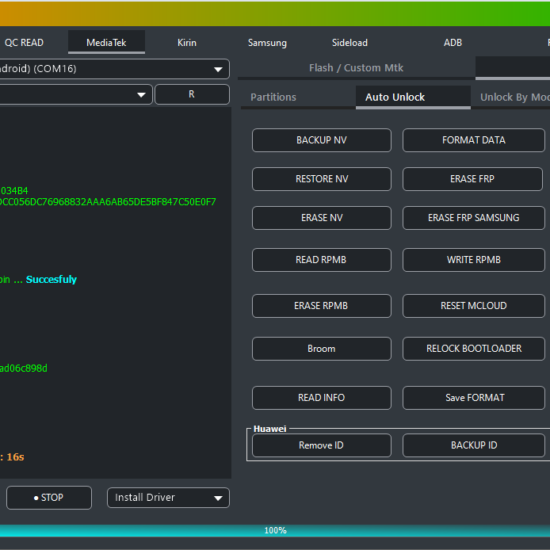
Task: Click the 034B4 log line
Action: (x=14, y=191)
